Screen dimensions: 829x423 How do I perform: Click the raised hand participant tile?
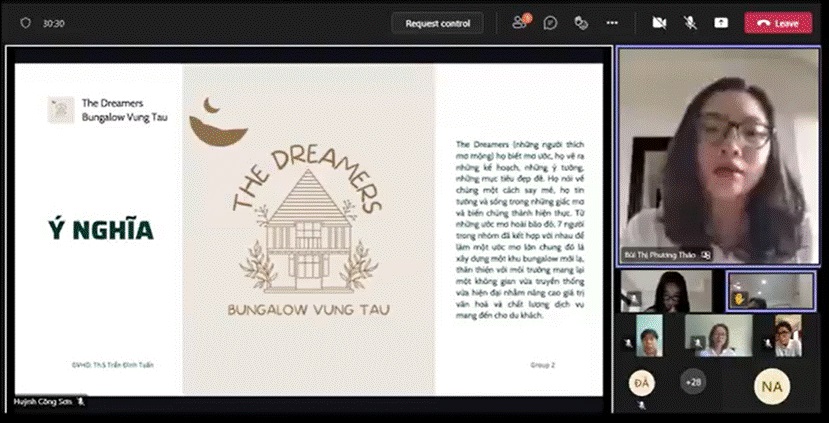[770, 291]
